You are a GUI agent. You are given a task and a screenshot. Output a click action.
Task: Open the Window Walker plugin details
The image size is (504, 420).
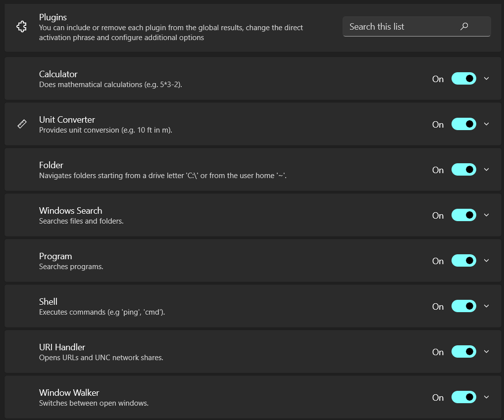pos(486,397)
